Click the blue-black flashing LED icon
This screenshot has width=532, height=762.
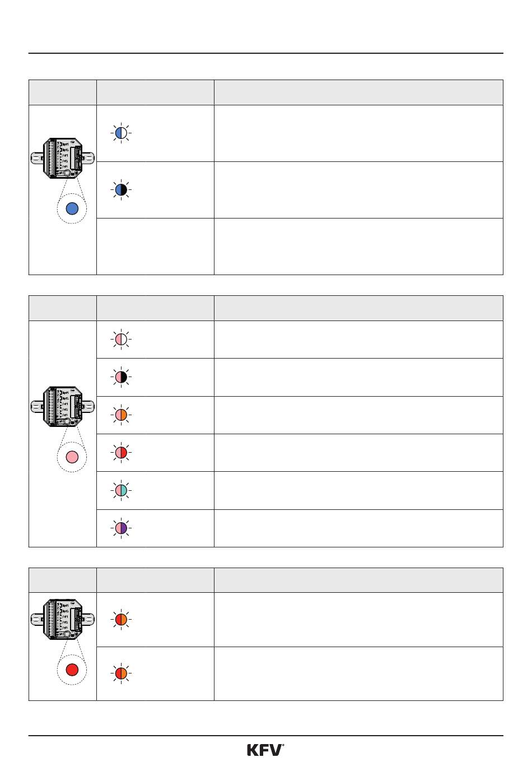tap(121, 190)
